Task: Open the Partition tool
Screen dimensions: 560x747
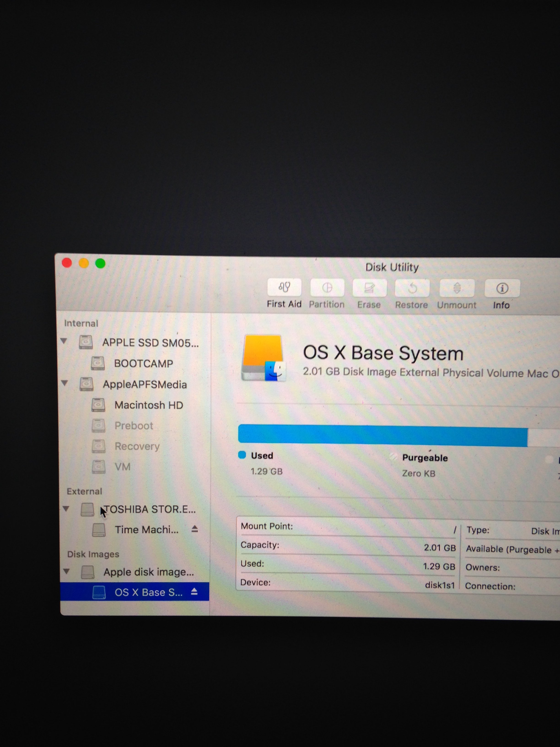Action: (x=327, y=288)
